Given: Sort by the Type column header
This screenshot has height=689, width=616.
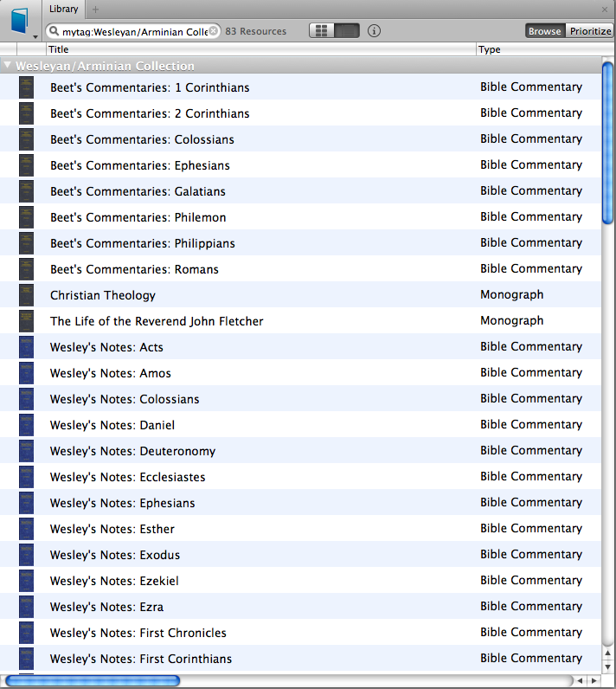Looking at the screenshot, I should tap(544, 49).
